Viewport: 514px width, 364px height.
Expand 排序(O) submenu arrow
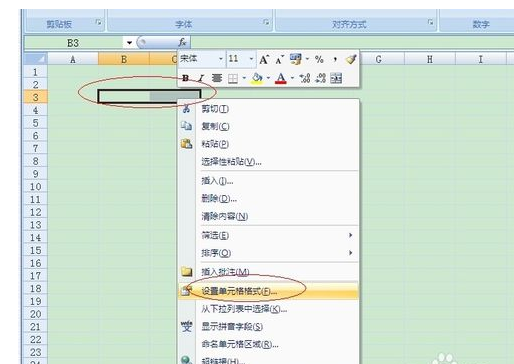350,253
